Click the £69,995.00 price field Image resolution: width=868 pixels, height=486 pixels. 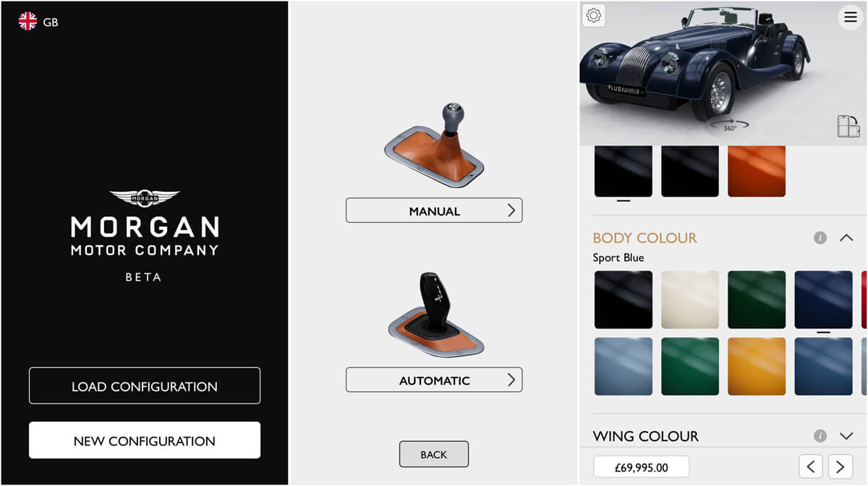(641, 467)
